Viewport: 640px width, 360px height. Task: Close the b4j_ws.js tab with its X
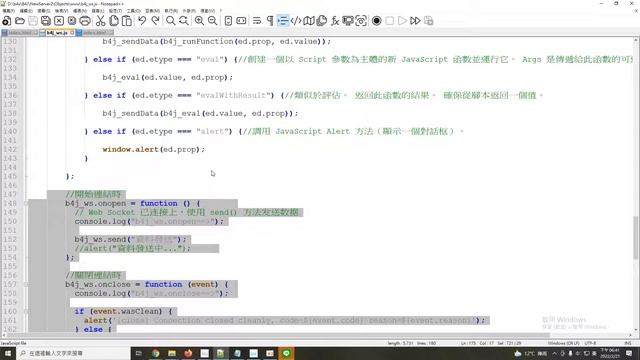click(72, 33)
